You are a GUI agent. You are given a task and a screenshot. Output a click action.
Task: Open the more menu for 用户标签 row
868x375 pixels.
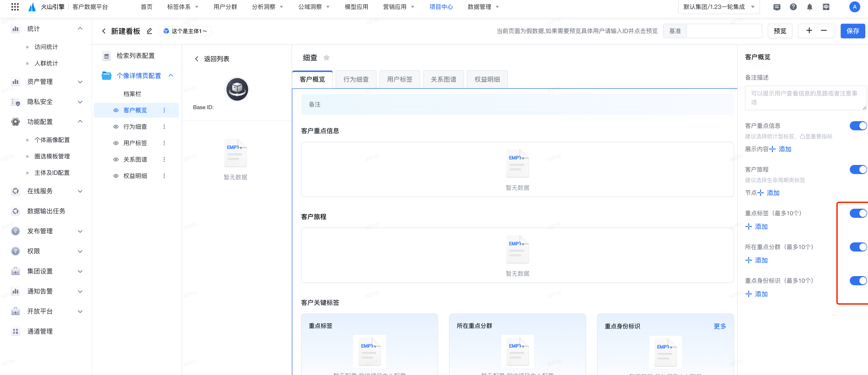(164, 143)
